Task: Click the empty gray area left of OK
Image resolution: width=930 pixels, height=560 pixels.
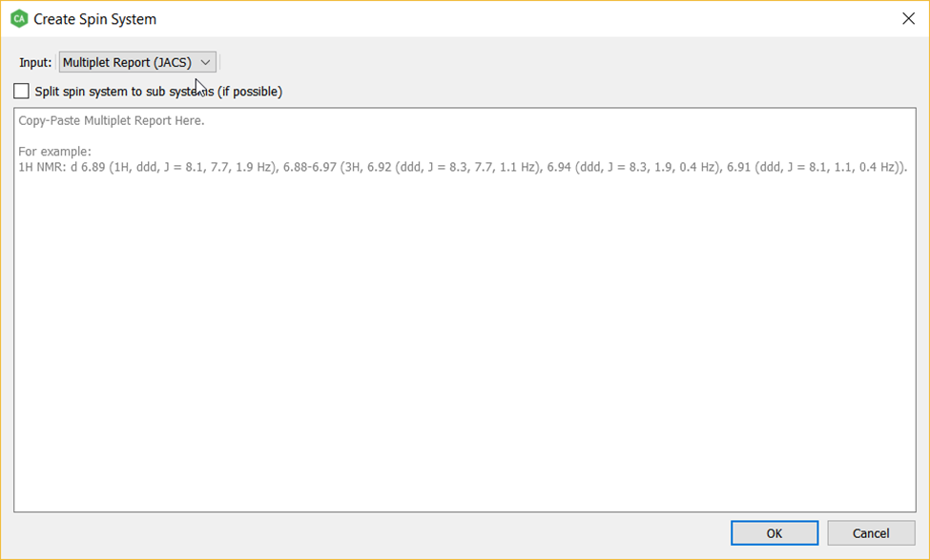Action: pyautogui.click(x=368, y=533)
